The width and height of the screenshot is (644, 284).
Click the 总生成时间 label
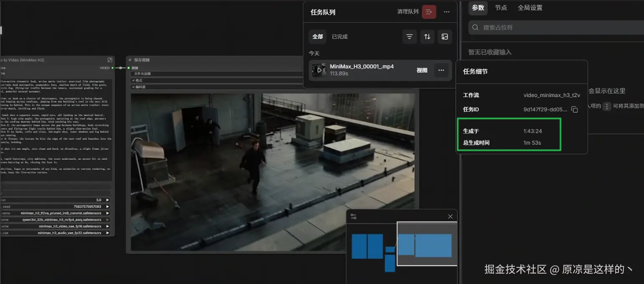(476, 143)
